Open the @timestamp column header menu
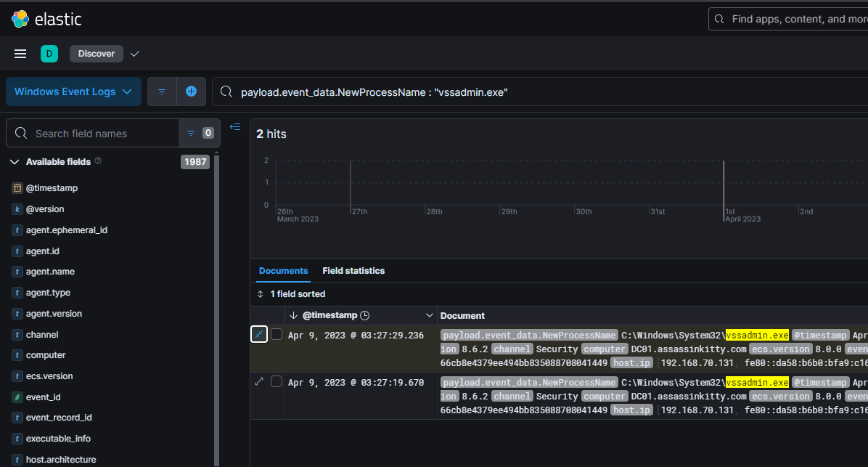This screenshot has width=868, height=467. click(x=427, y=315)
